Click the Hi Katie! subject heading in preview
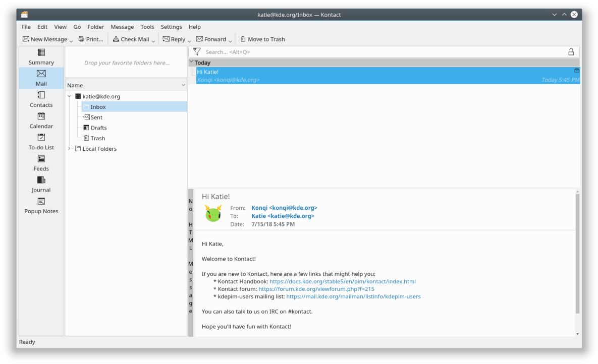This screenshot has height=364, width=598. [216, 196]
